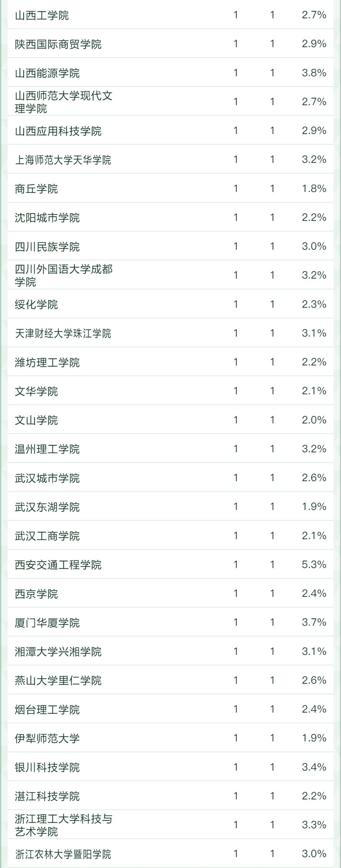Screen dimensions: 341x868
Task: Click the 1.9% value for 伊犁师范大学
Action: point(314,738)
